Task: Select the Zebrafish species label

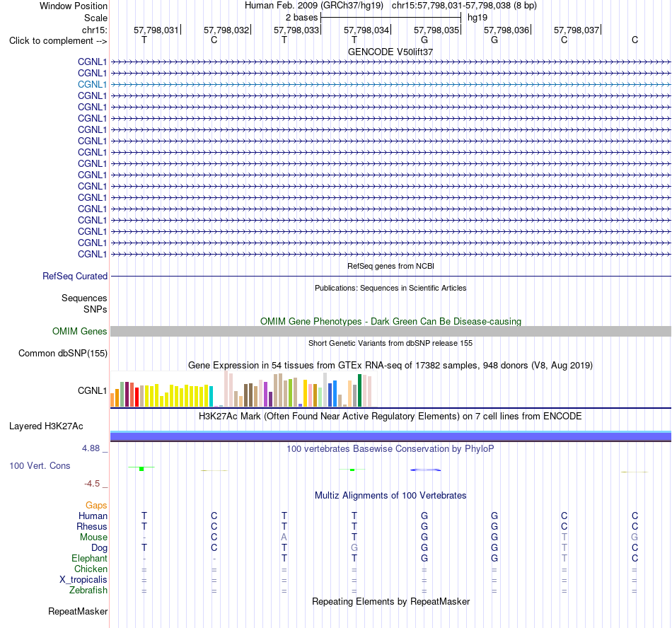Action: [x=88, y=591]
